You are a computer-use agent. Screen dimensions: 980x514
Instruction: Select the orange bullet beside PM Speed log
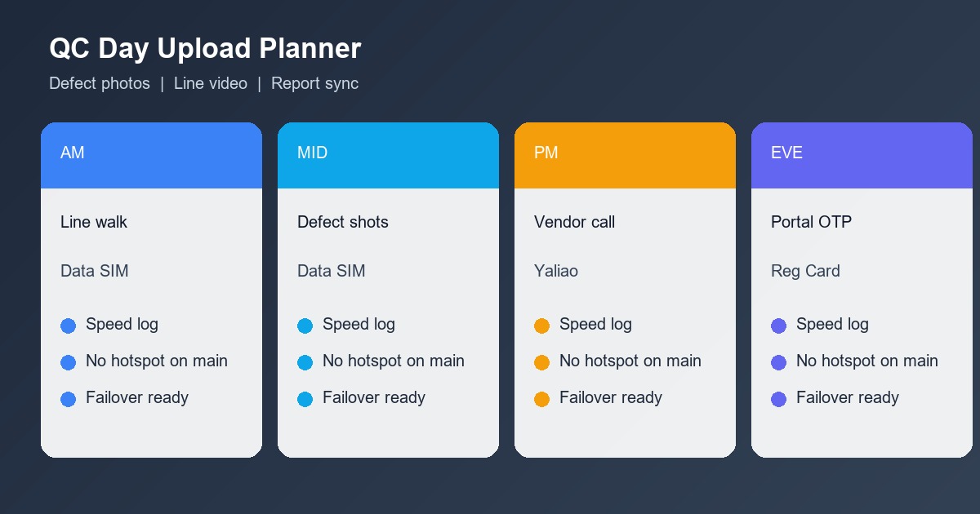pyautogui.click(x=541, y=326)
